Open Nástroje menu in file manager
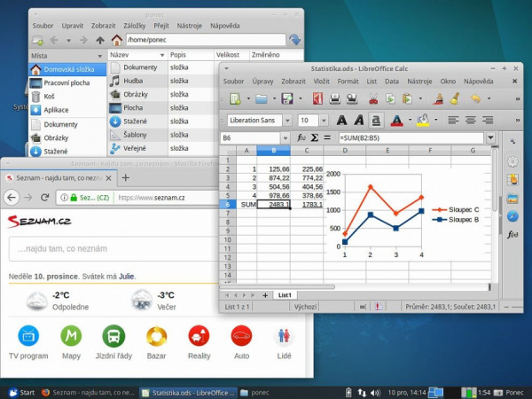This screenshot has width=532, height=399. (190, 26)
